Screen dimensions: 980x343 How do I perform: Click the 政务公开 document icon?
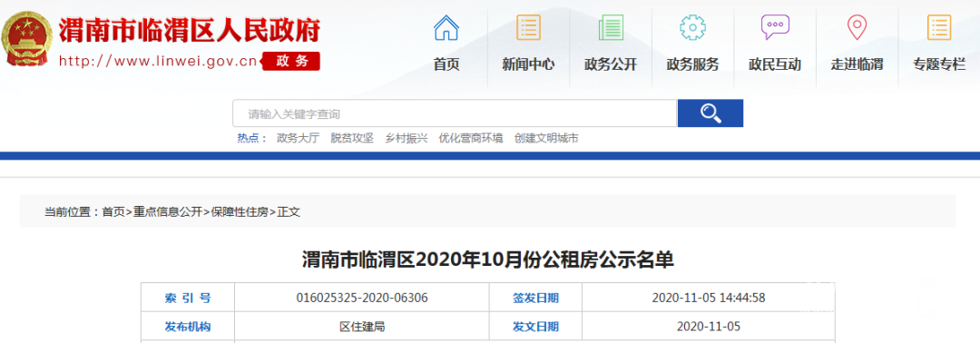[611, 27]
